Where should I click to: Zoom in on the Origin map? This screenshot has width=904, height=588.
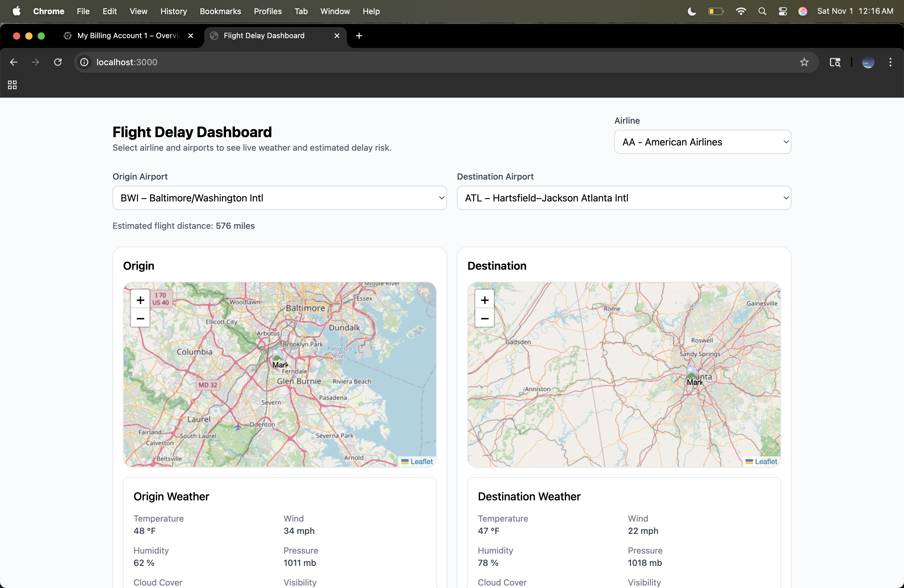pos(140,300)
